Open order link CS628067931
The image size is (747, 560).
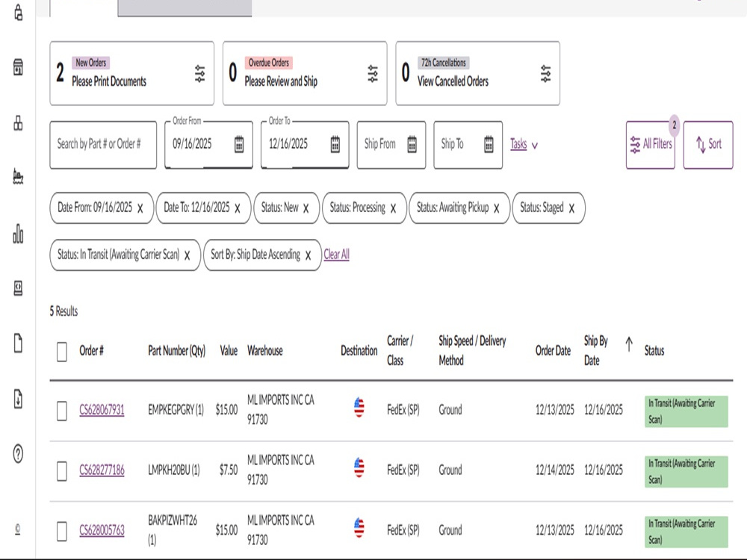tap(102, 409)
